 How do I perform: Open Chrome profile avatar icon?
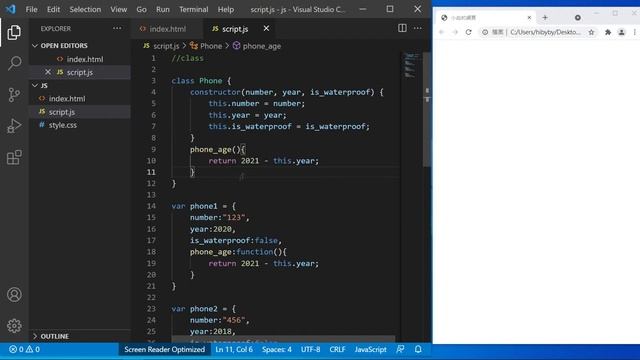(621, 32)
